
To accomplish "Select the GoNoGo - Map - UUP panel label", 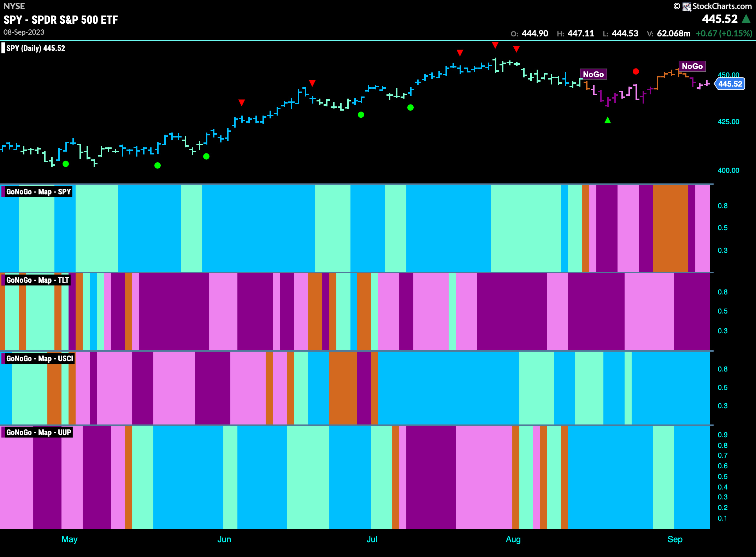I will coord(37,432).
